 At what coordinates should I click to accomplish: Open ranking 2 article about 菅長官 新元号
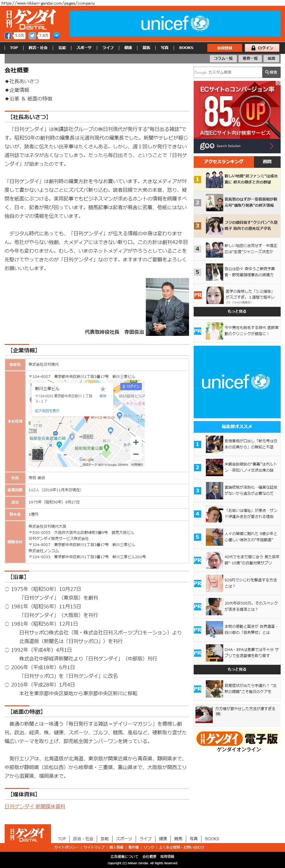[x=237, y=203]
